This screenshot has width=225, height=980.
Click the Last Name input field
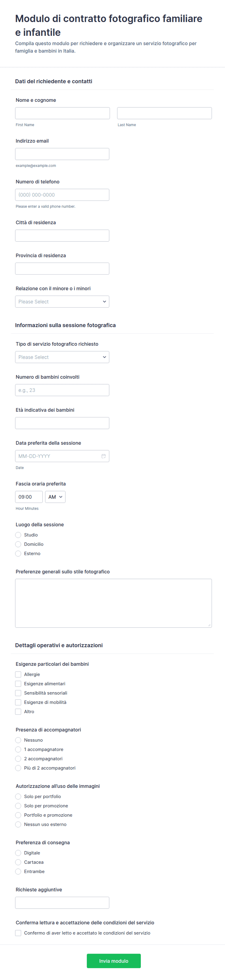pyautogui.click(x=165, y=113)
